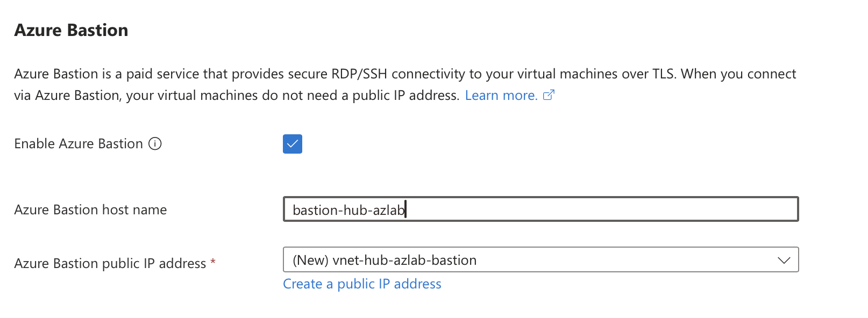Click the Azure Bastion host name label
Screen dimensions: 868x318
click(x=90, y=209)
